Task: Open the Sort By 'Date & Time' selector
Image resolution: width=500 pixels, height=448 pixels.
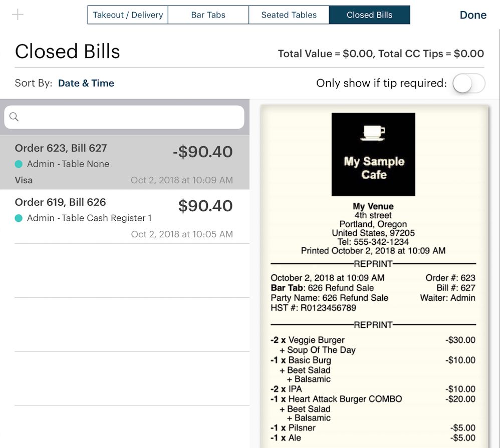Action: [x=86, y=83]
